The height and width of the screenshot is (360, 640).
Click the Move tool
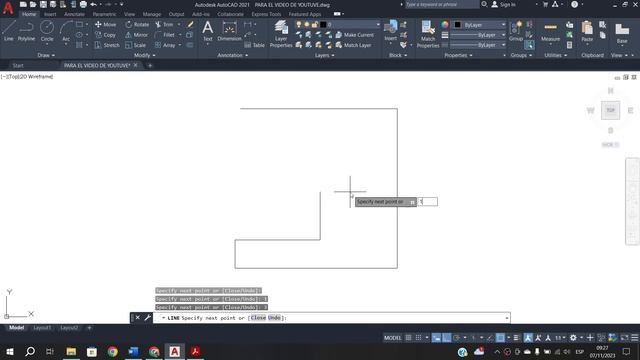(x=105, y=24)
